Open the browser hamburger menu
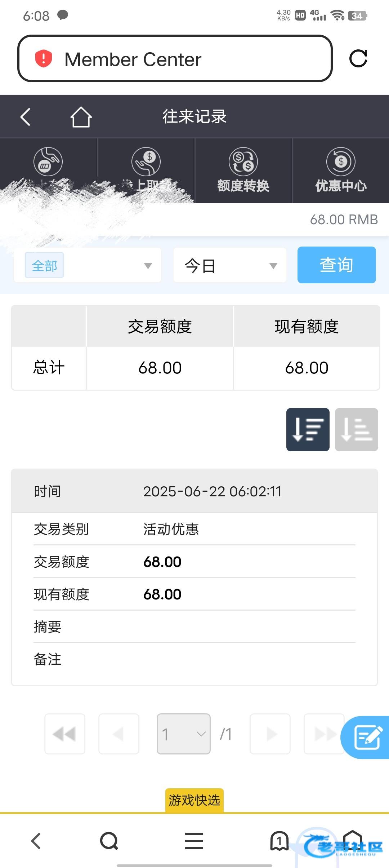389x868 pixels. click(194, 841)
